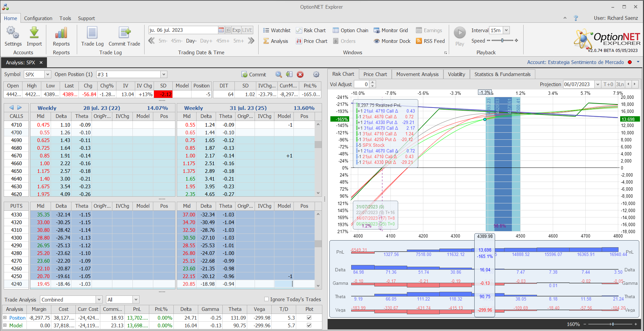The image size is (644, 331).
Task: Open the account selector dropdown arrow
Action: coord(638,62)
